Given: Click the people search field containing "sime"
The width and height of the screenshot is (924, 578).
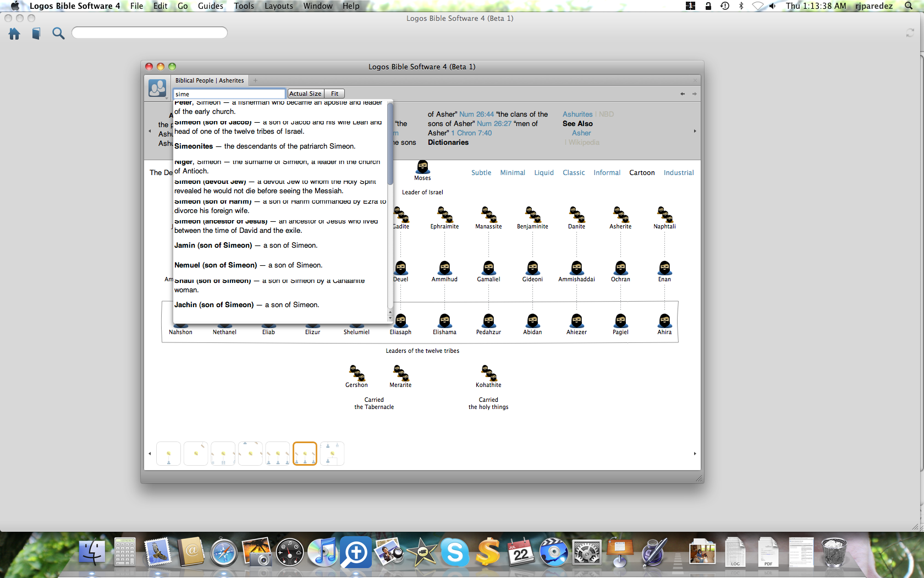Looking at the screenshot, I should (x=229, y=94).
